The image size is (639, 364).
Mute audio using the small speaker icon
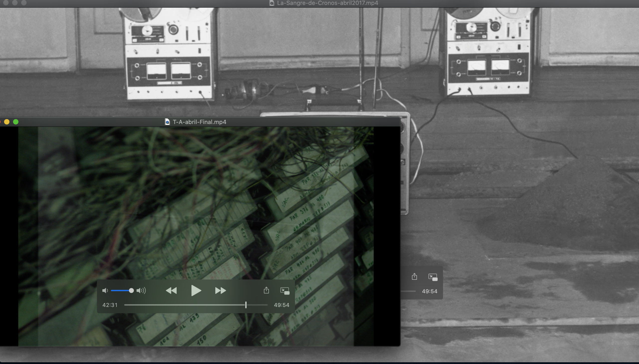tap(105, 290)
